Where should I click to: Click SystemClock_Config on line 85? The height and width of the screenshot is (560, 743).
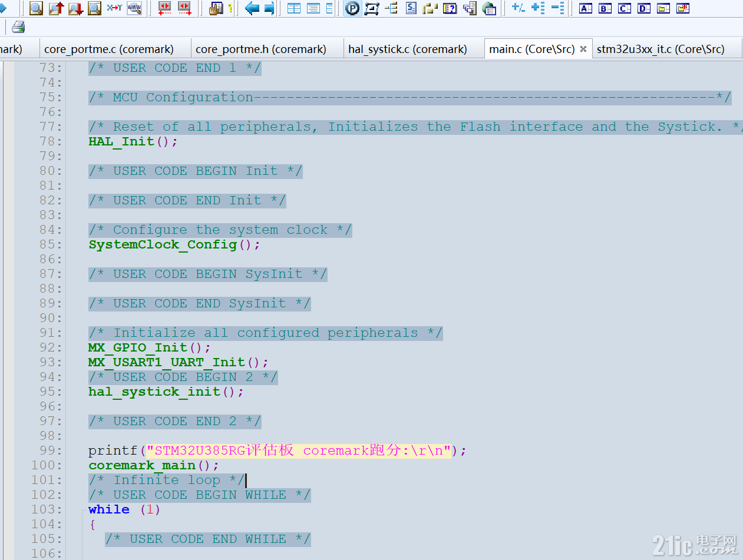(163, 244)
